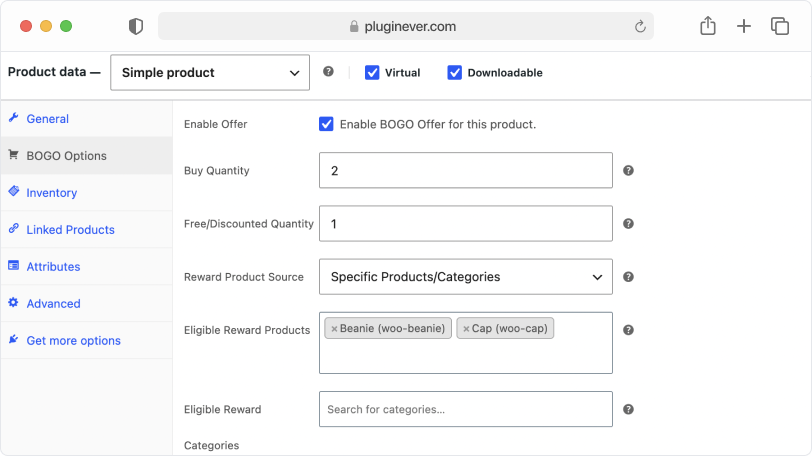Switch to the Advanced tab
812x456 pixels.
[x=86, y=303]
